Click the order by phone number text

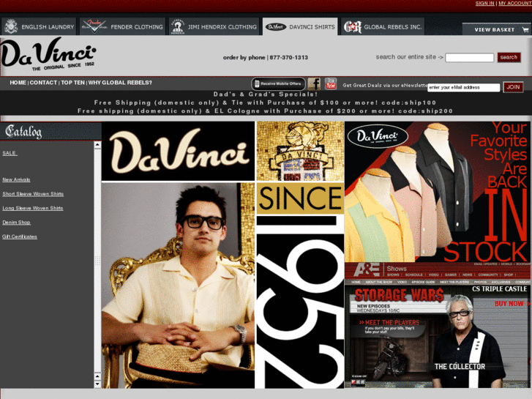tap(266, 57)
